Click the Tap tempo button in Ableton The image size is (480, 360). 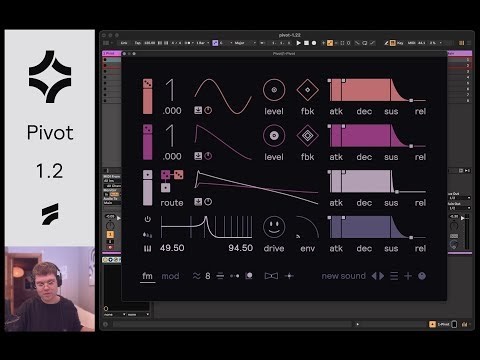pyautogui.click(x=138, y=43)
